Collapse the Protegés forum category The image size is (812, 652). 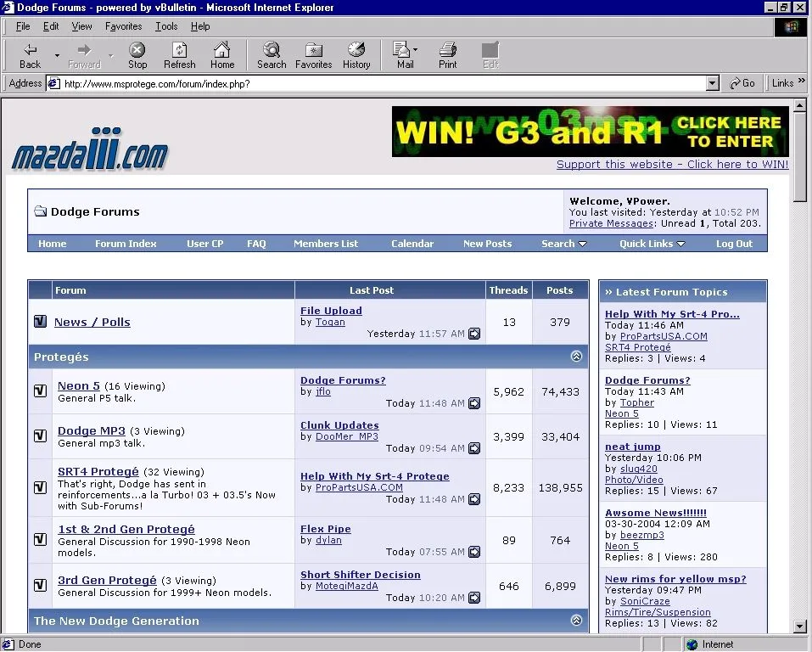(x=577, y=357)
